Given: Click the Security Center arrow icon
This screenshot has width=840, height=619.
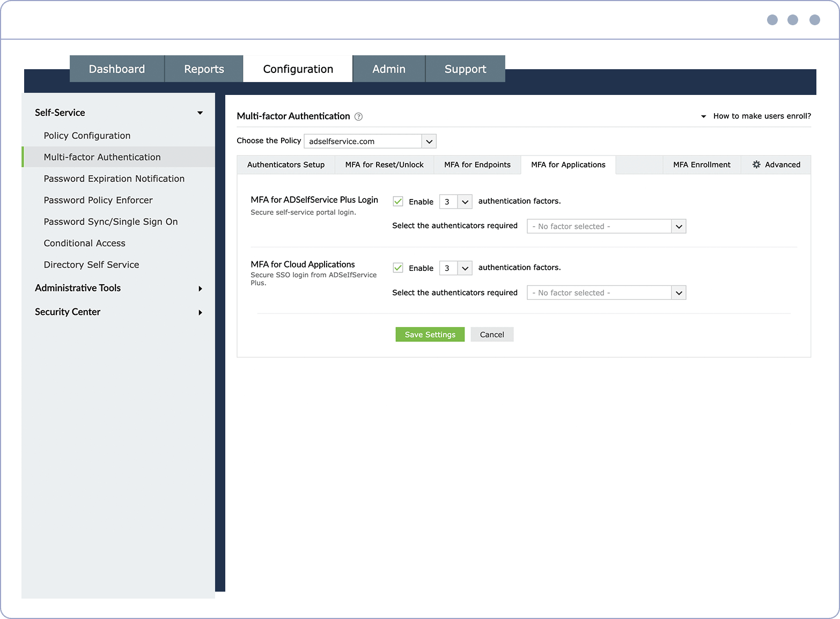Looking at the screenshot, I should tap(200, 313).
